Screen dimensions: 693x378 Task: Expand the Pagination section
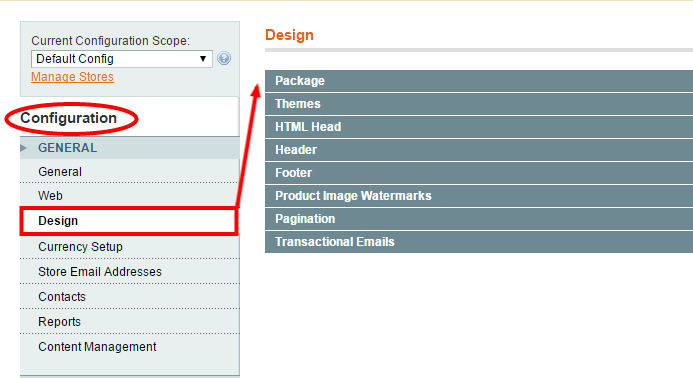479,219
